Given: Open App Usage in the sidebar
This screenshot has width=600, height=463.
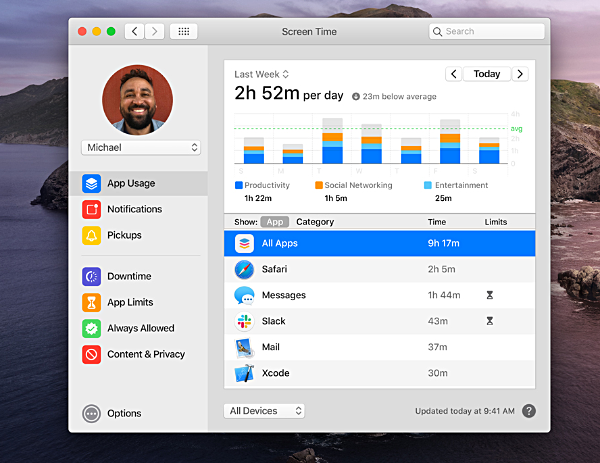Looking at the screenshot, I should (x=130, y=184).
